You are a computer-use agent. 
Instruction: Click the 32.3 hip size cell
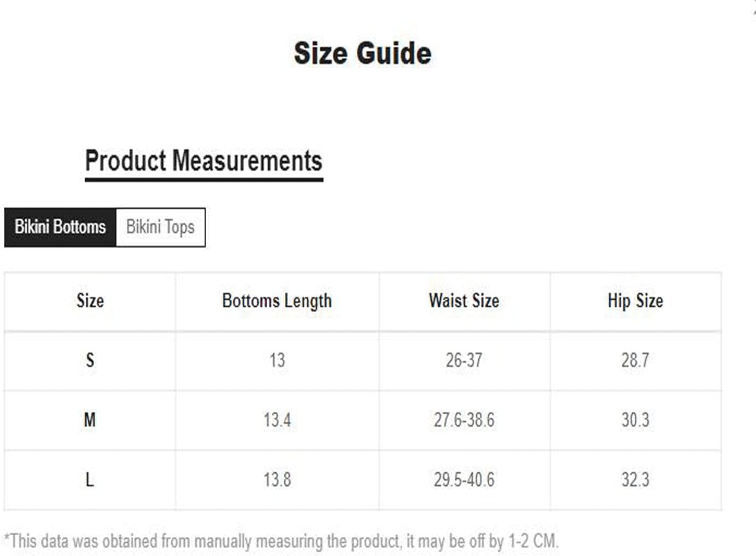click(636, 480)
